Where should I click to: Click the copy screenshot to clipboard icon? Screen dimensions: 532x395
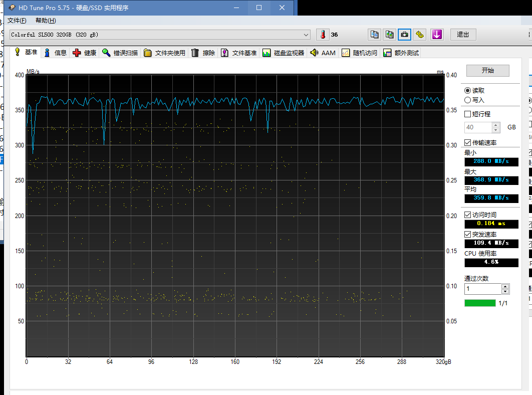(389, 35)
